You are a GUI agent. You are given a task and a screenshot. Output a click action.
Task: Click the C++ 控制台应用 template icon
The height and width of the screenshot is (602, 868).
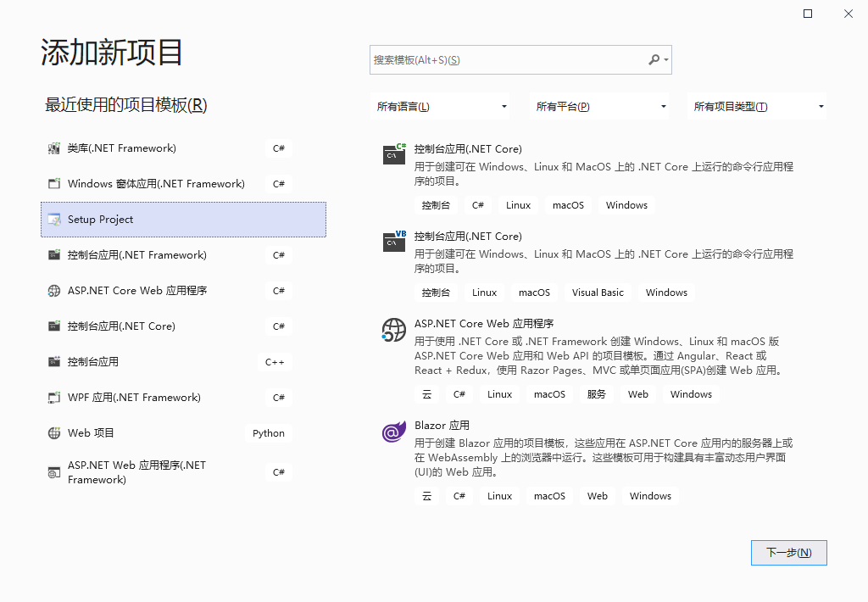53,361
